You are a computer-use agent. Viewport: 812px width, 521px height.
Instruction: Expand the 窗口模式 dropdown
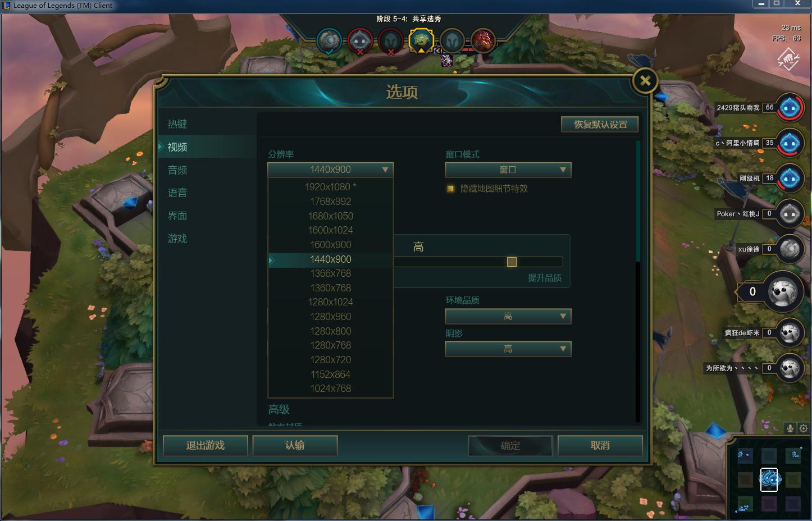click(x=508, y=170)
